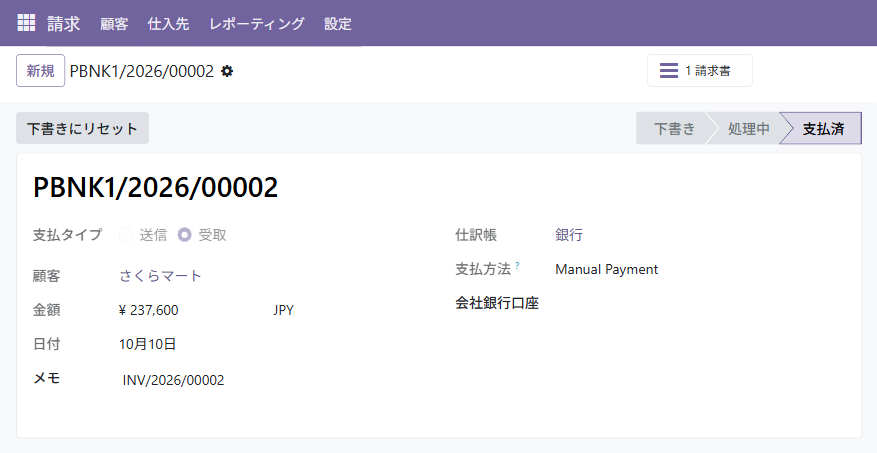Open the 仕入先 menu
Screen dimensions: 877x453
click(x=168, y=23)
